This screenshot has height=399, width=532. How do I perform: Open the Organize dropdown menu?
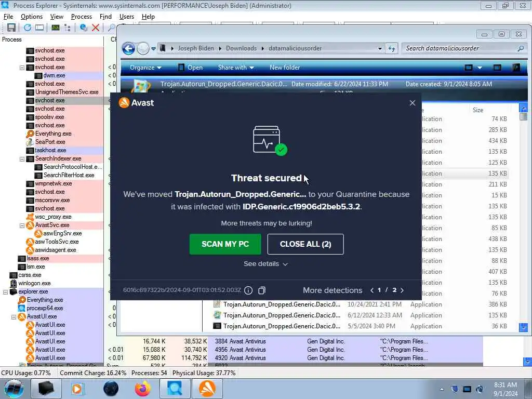(145, 68)
